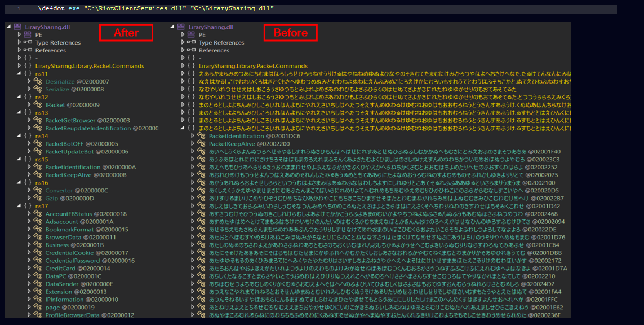Select obfuscated class with token @02001E62

[386, 308]
